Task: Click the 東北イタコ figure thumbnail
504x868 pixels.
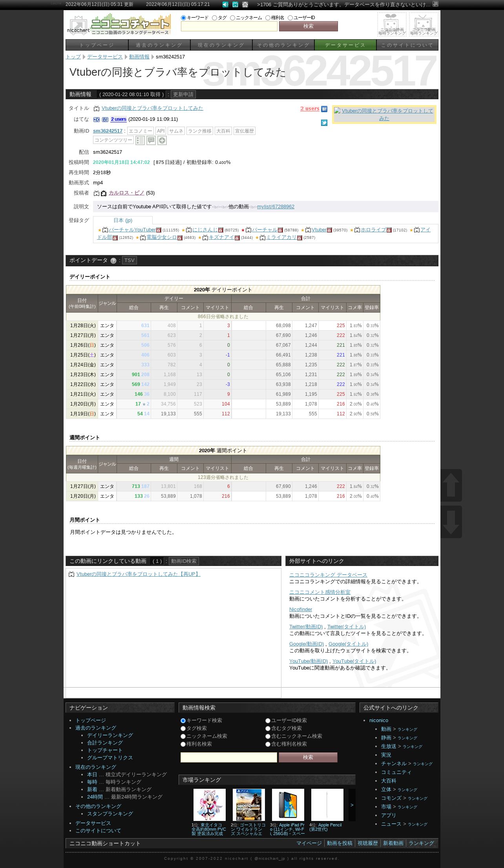Action: [210, 805]
